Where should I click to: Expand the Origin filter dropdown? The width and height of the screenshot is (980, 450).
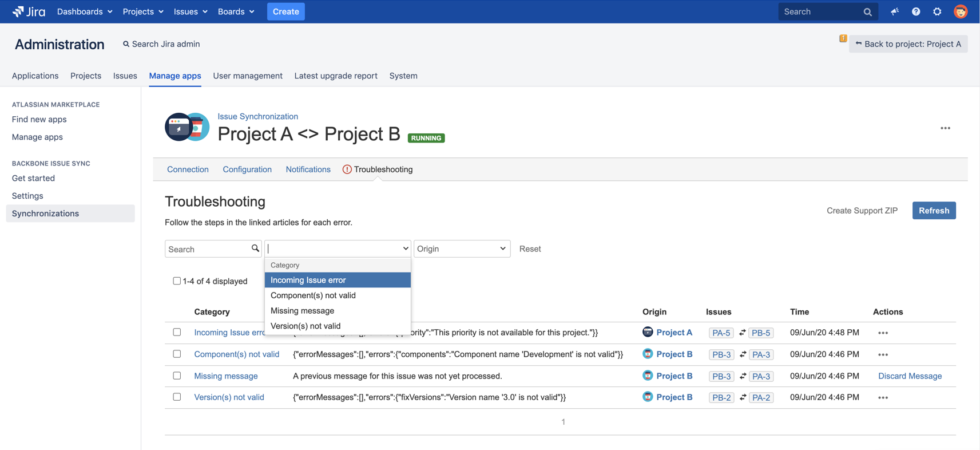tap(462, 248)
